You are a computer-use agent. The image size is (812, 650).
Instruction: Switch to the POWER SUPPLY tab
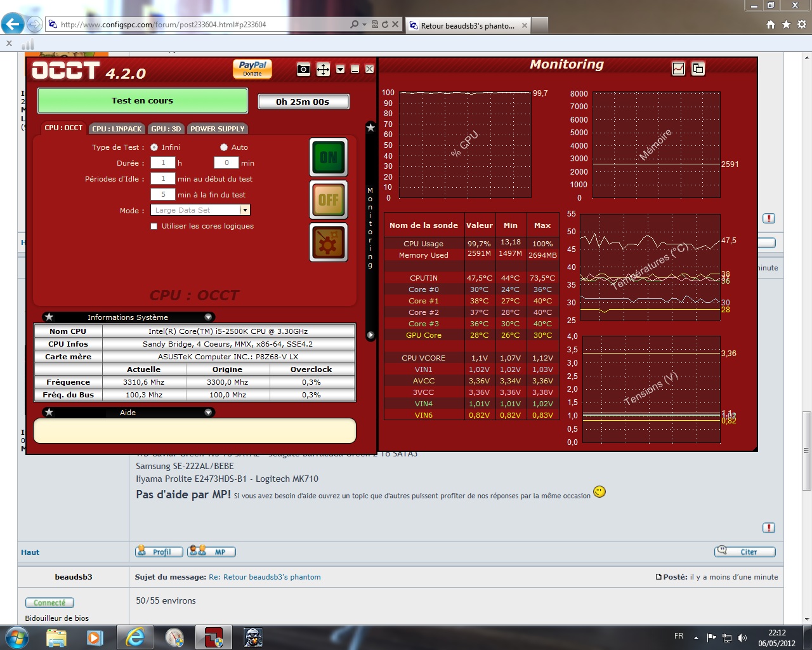pos(217,129)
